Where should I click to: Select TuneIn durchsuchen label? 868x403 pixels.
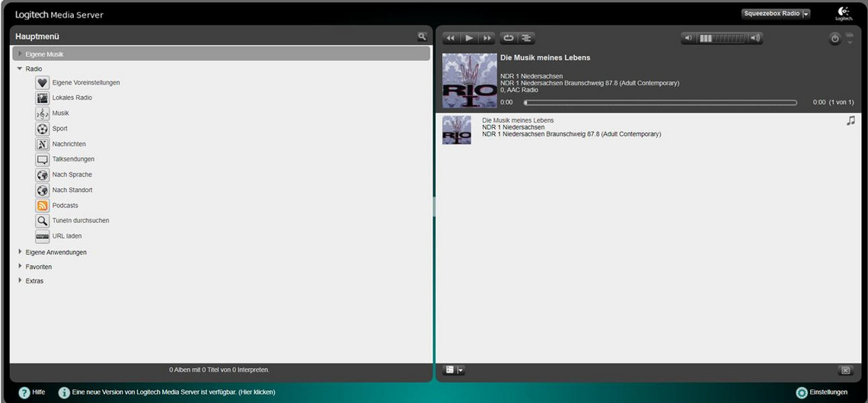(x=80, y=220)
